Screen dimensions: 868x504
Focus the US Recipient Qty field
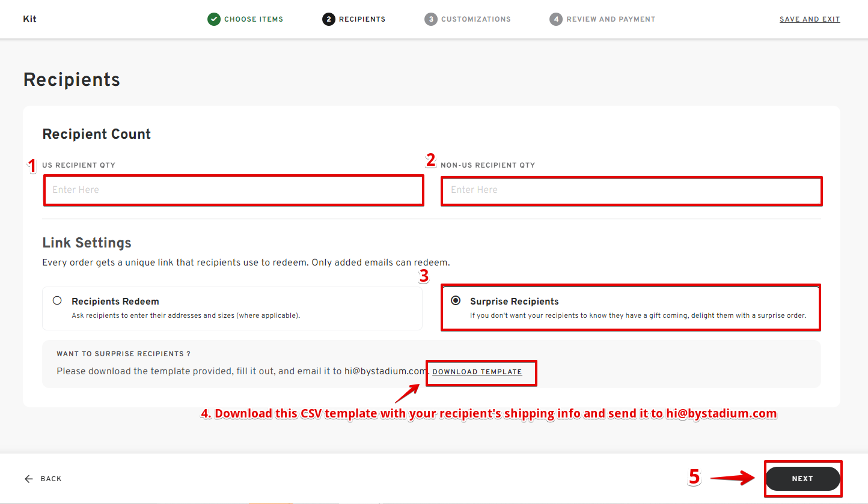coord(234,190)
